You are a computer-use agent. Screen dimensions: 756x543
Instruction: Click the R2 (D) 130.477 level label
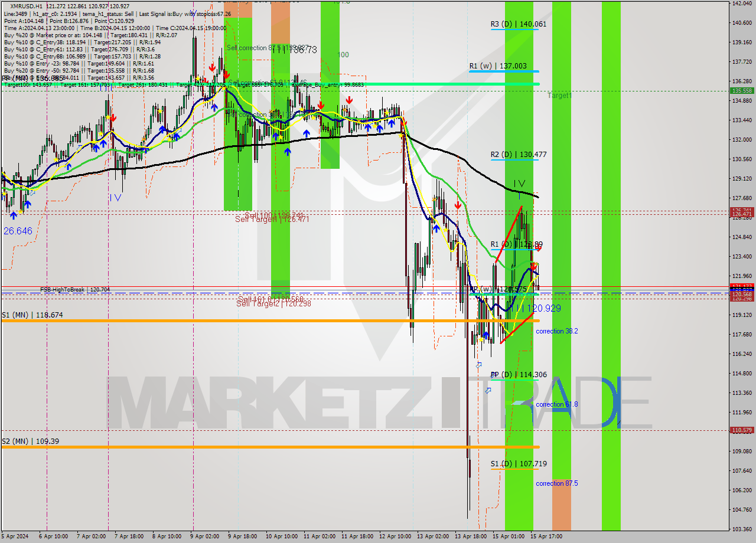(518, 155)
